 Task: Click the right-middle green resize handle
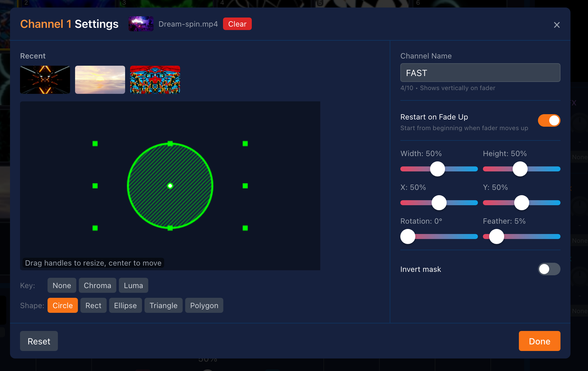245,186
